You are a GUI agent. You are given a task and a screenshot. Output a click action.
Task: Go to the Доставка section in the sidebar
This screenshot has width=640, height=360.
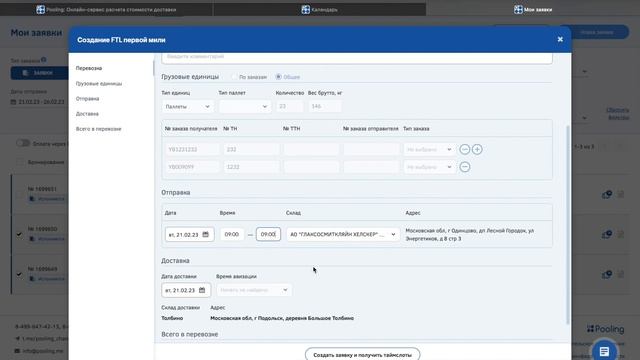(x=87, y=113)
